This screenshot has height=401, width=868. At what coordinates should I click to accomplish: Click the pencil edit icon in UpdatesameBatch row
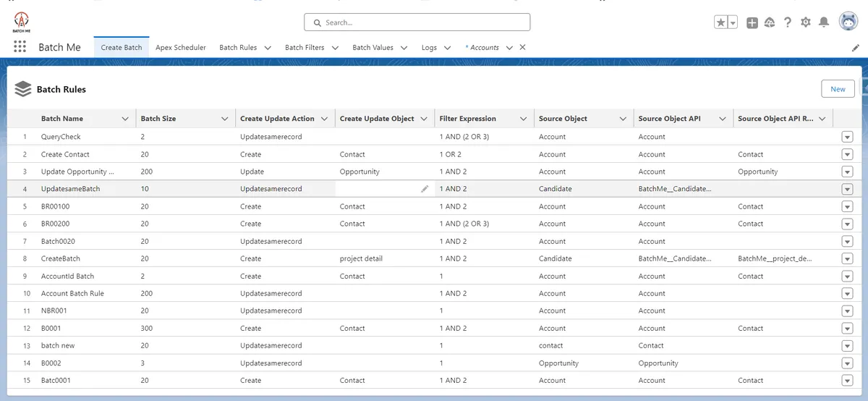click(x=425, y=189)
